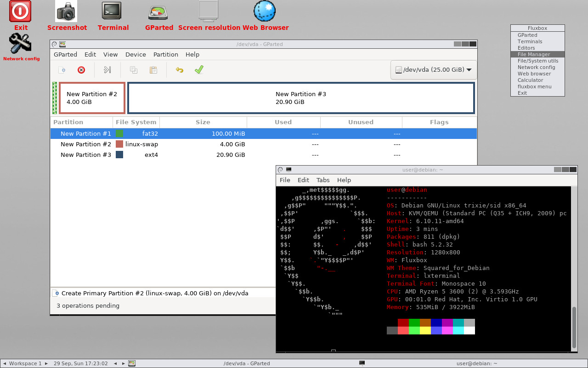Open the fluxbox menu submenu entry

coord(537,86)
